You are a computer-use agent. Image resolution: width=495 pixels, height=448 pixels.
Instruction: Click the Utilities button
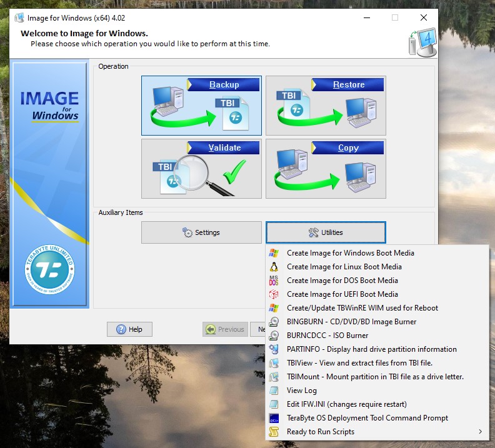[x=326, y=232]
